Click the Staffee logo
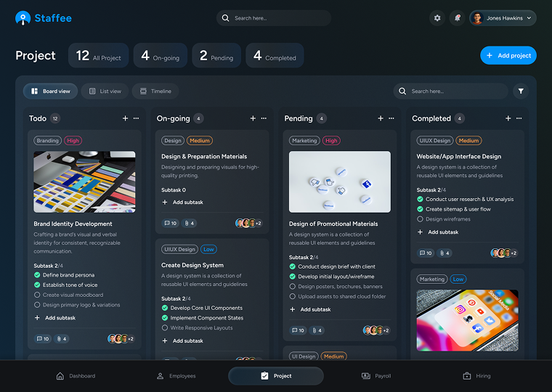Image resolution: width=552 pixels, height=392 pixels. click(x=44, y=18)
